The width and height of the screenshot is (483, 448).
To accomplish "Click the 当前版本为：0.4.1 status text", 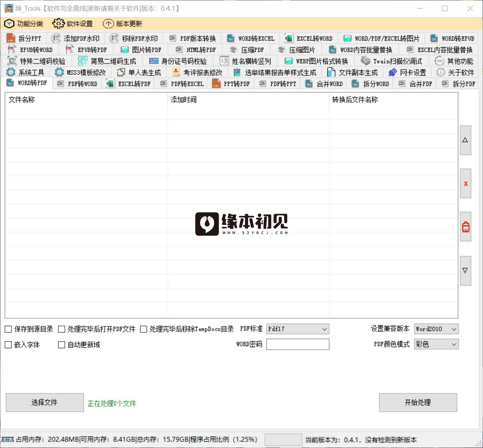I will 361,440.
